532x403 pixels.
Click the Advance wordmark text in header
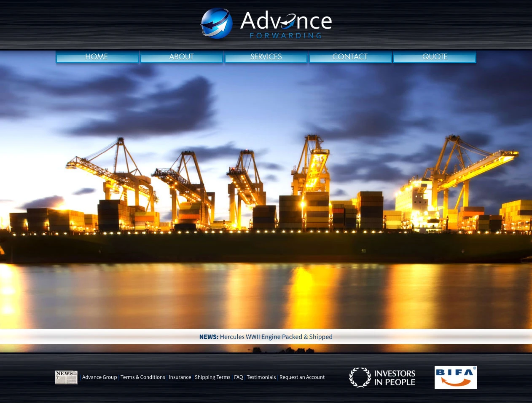click(286, 20)
